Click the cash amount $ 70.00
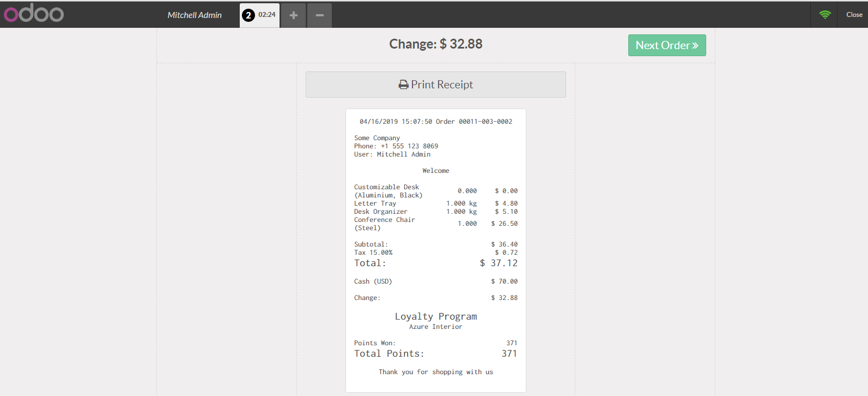This screenshot has height=396, width=868. (505, 281)
